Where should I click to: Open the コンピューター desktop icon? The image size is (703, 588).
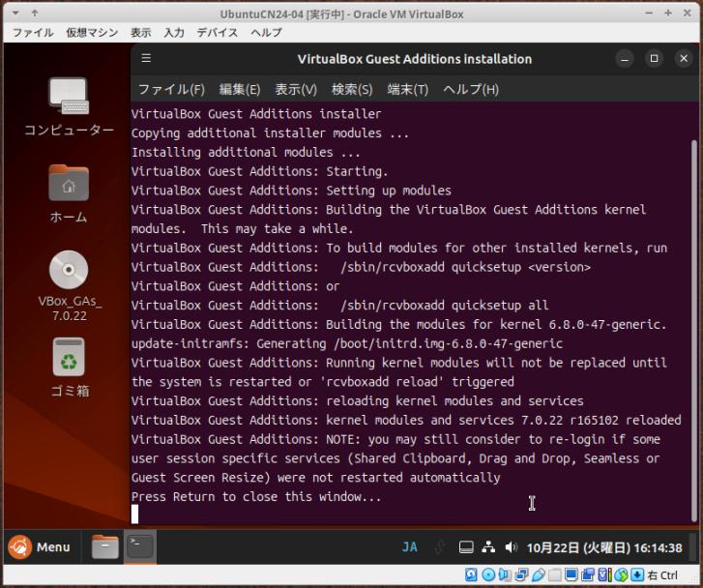click(x=69, y=106)
